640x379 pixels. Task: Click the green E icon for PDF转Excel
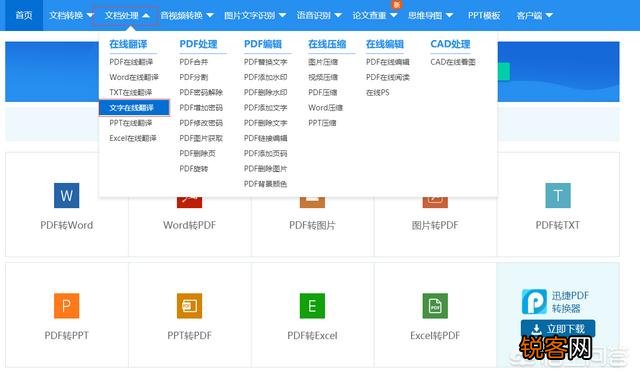(x=312, y=306)
